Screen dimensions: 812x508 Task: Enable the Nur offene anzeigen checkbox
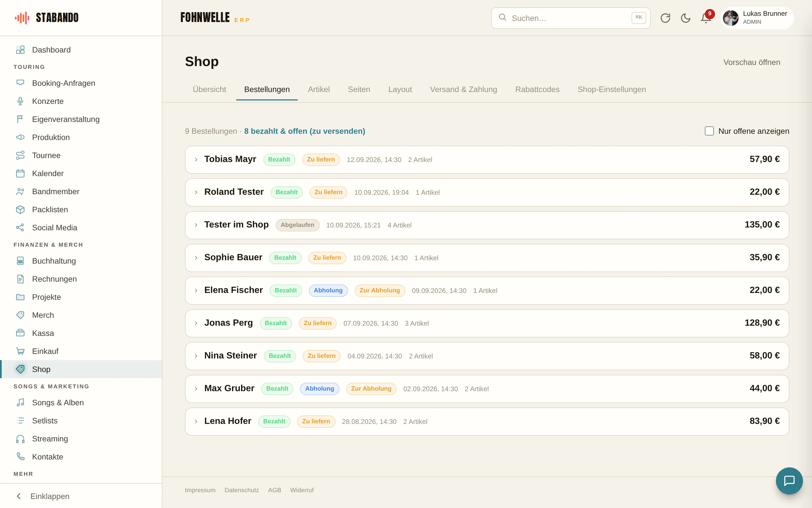coord(709,131)
